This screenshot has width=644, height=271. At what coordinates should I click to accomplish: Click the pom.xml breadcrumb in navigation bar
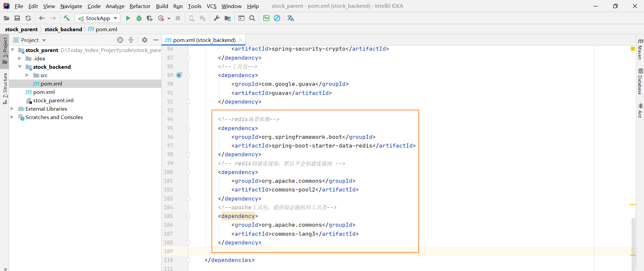[103, 29]
